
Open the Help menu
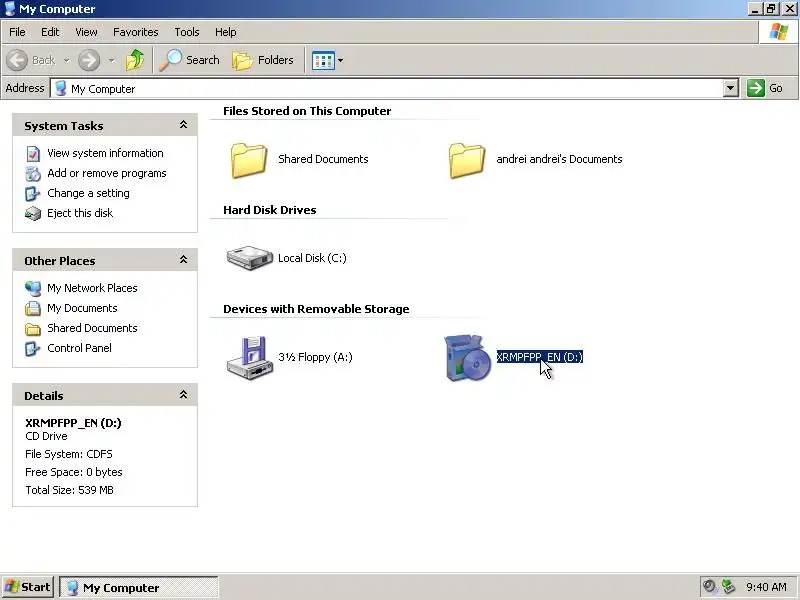click(226, 32)
